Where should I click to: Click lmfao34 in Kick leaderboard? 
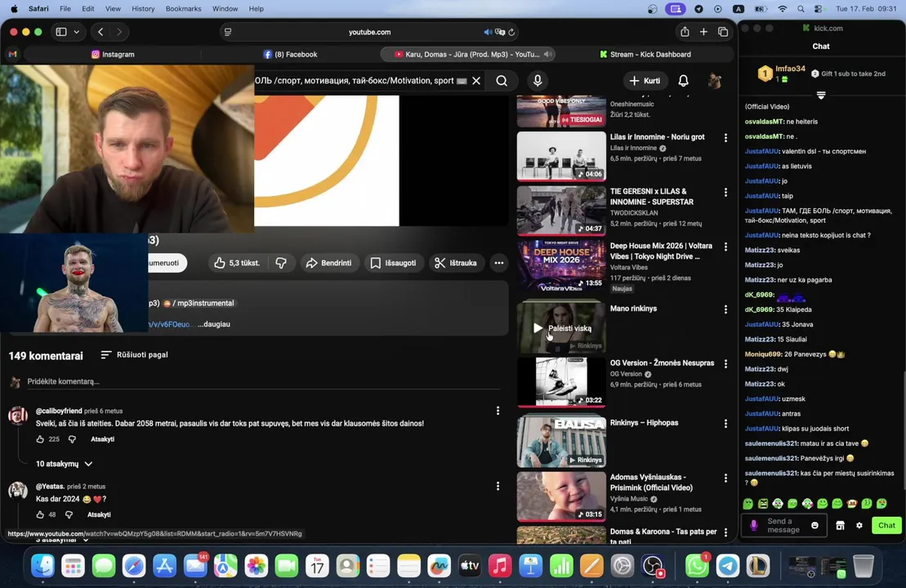click(790, 68)
